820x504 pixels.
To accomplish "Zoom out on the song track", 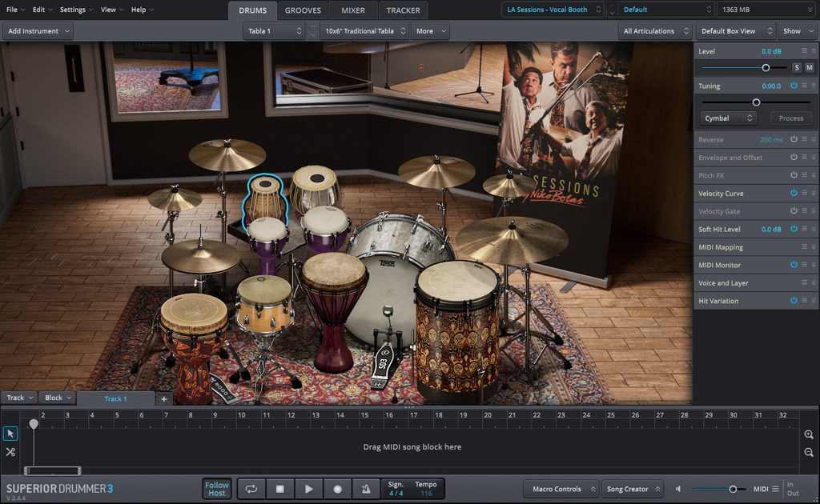I will pos(809,452).
